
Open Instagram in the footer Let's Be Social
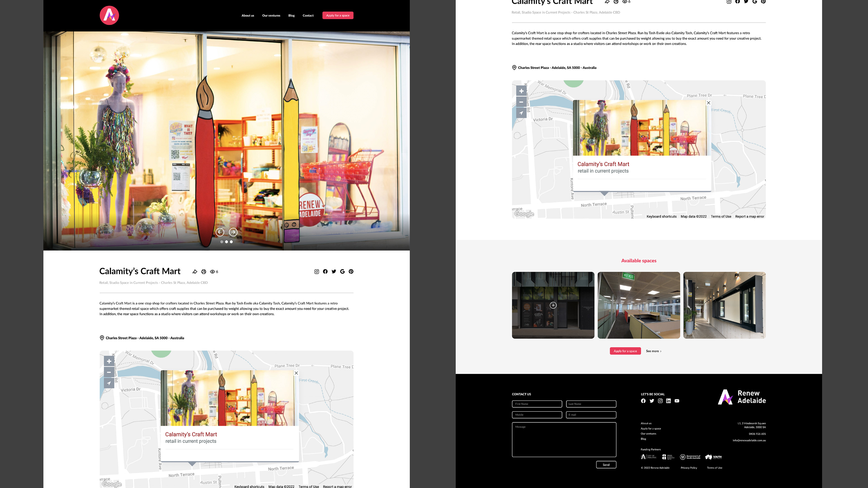tap(660, 401)
